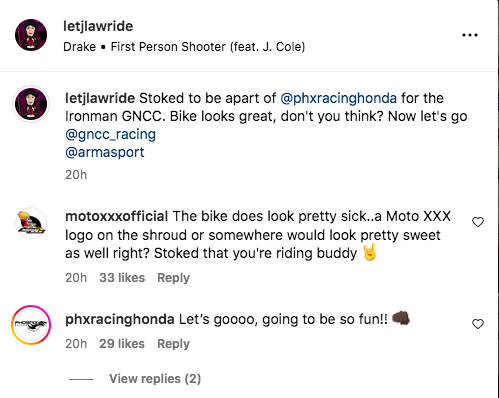Open the @gncc_racing mention link
Viewport: 499px width, 398px height.
pos(110,134)
